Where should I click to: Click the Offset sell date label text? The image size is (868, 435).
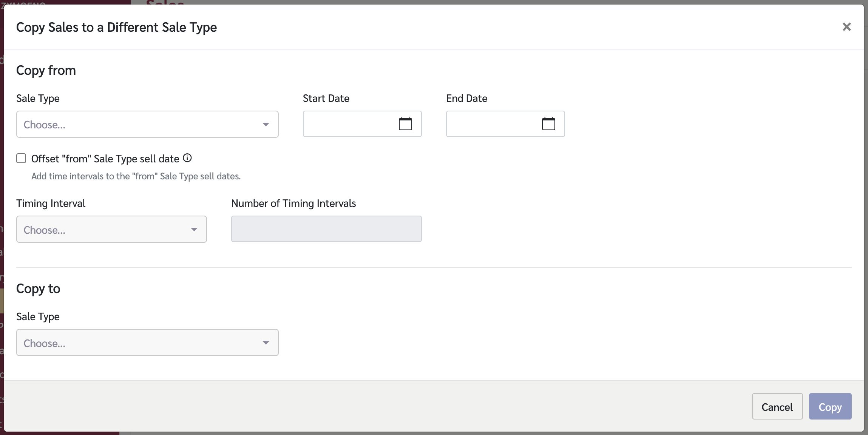point(105,159)
